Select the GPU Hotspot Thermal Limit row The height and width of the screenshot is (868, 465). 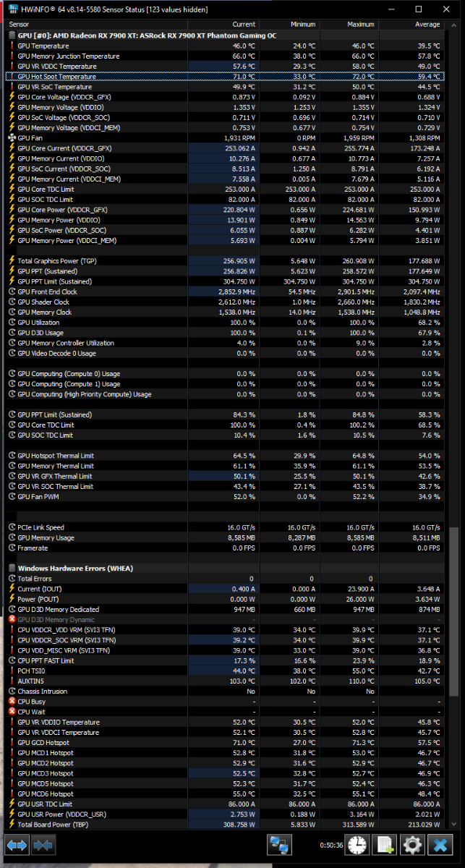226,456
